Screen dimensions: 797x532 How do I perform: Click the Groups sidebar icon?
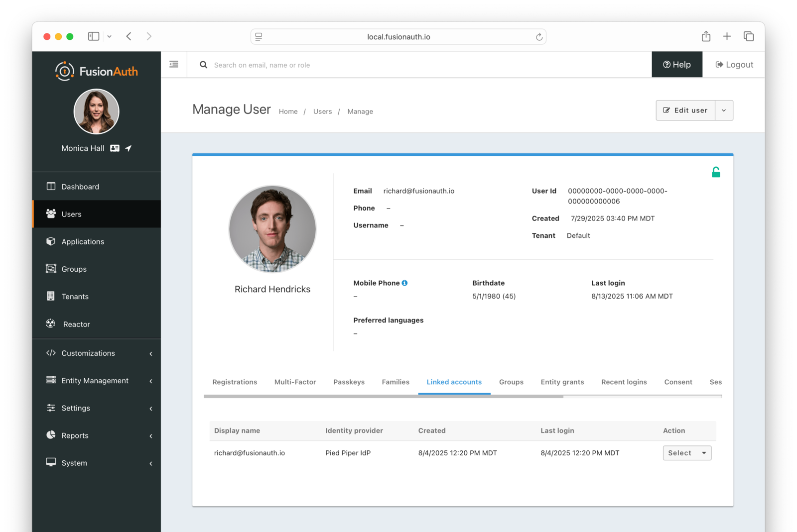click(50, 269)
